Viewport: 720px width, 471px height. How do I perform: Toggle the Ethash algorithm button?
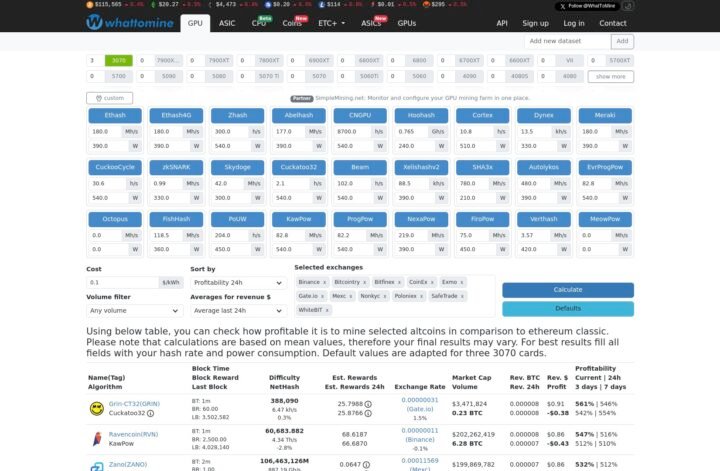click(114, 115)
